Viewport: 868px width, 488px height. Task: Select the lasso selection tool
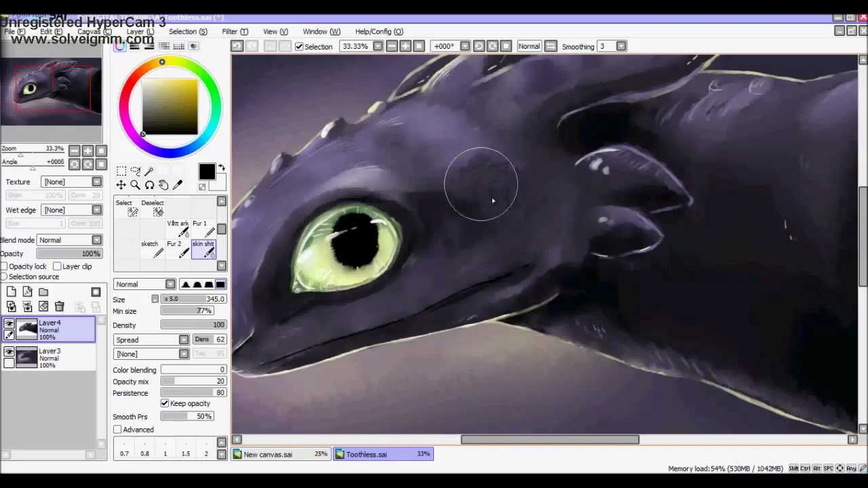coord(136,171)
